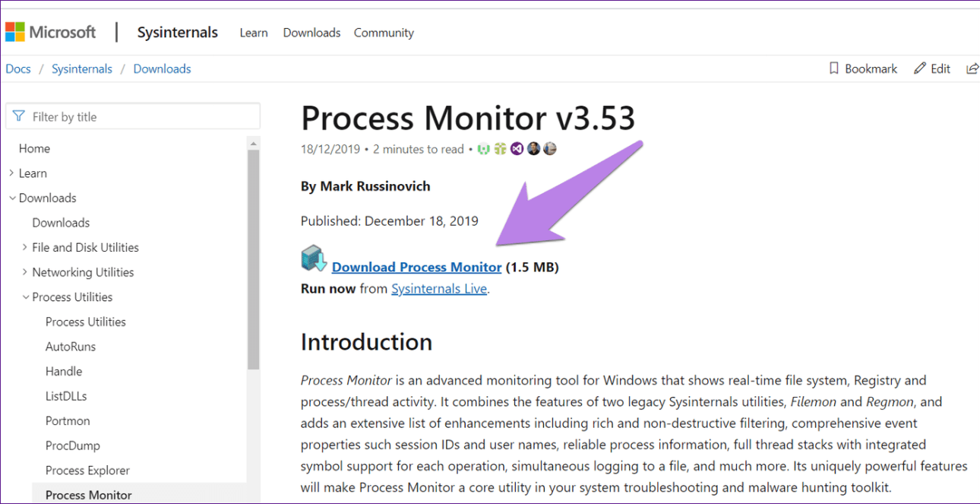The height and width of the screenshot is (504, 980).
Task: Expand File and Disk Utilities tree node
Action: (25, 247)
